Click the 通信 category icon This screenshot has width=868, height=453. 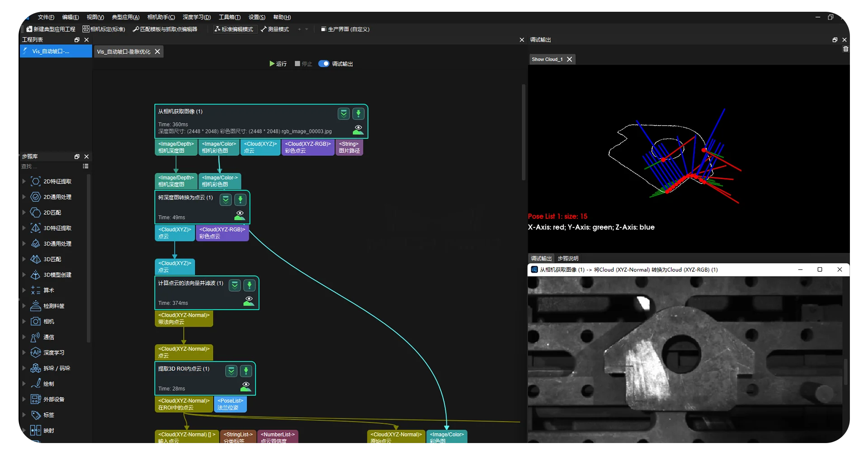click(36, 337)
